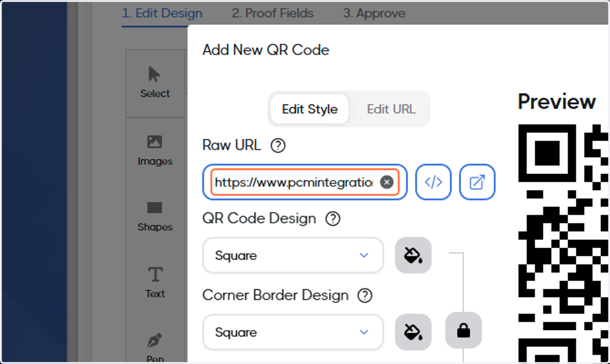Click the Add New QR Code heading
The width and height of the screenshot is (610, 364).
(266, 50)
